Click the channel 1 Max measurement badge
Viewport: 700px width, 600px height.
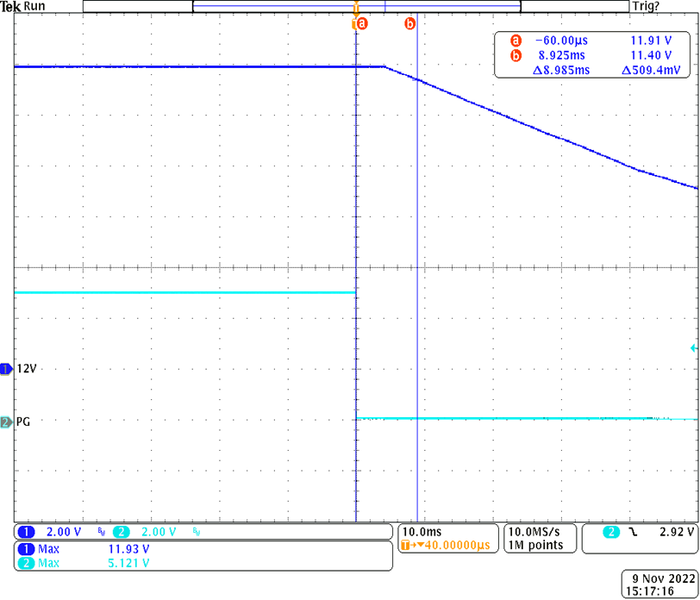tap(27, 548)
